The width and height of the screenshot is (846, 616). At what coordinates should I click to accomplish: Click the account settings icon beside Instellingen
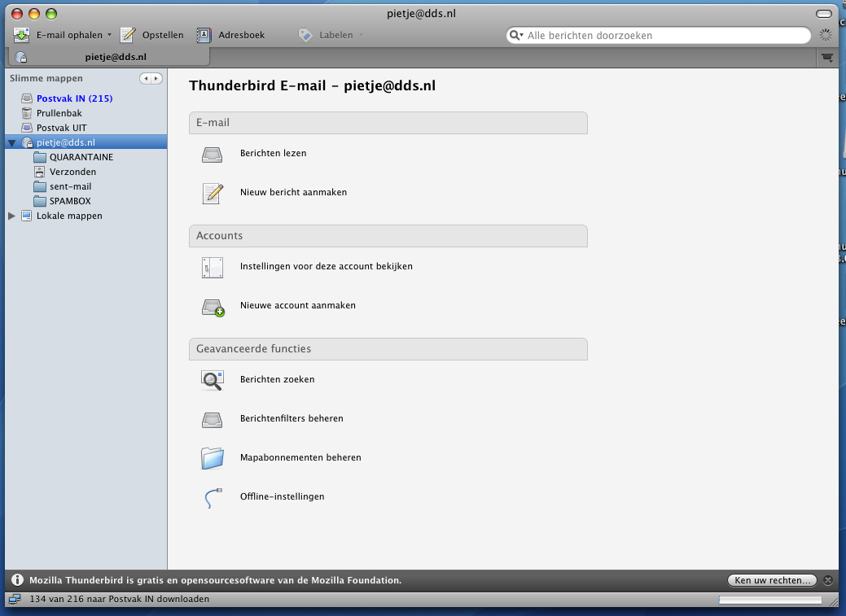click(213, 268)
